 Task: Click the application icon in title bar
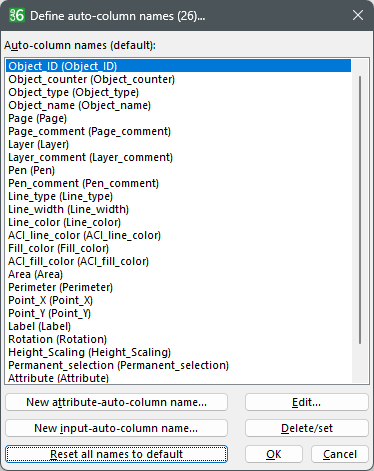(17, 15)
